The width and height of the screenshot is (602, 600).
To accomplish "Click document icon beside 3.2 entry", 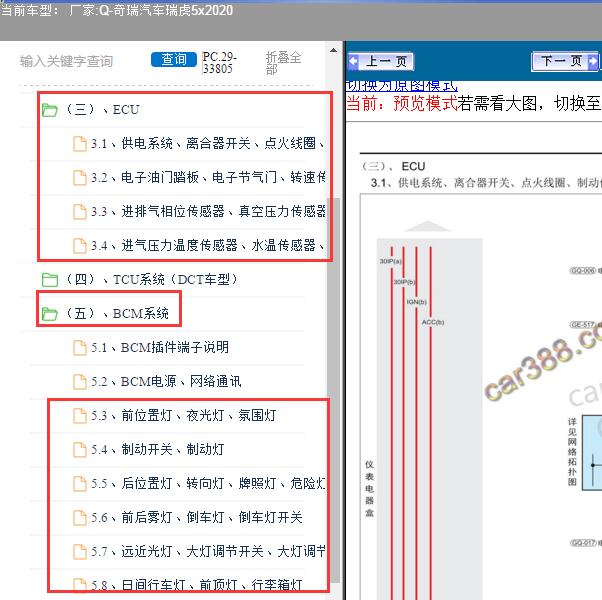I will (80, 178).
